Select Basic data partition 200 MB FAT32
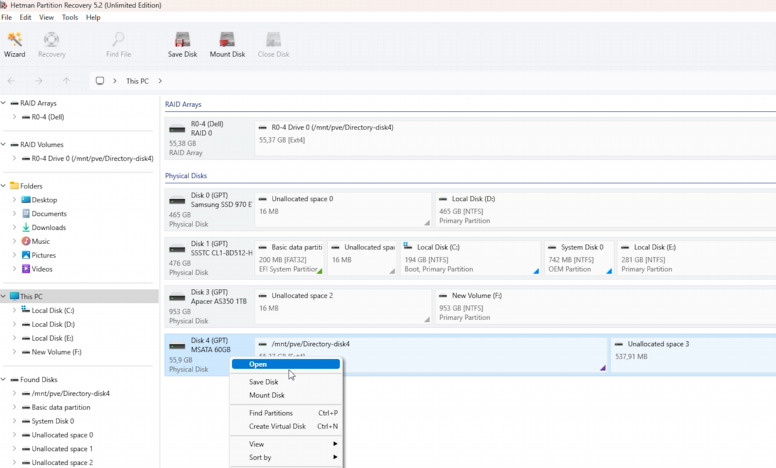 pyautogui.click(x=290, y=258)
